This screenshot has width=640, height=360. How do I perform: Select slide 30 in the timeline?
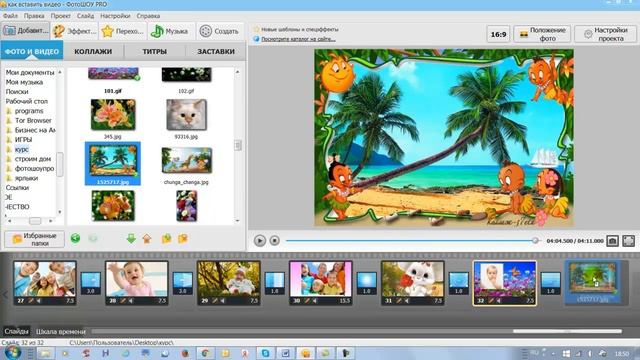coord(321,283)
